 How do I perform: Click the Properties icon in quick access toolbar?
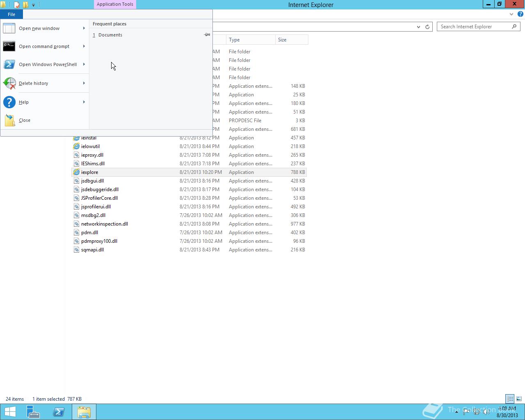[17, 5]
